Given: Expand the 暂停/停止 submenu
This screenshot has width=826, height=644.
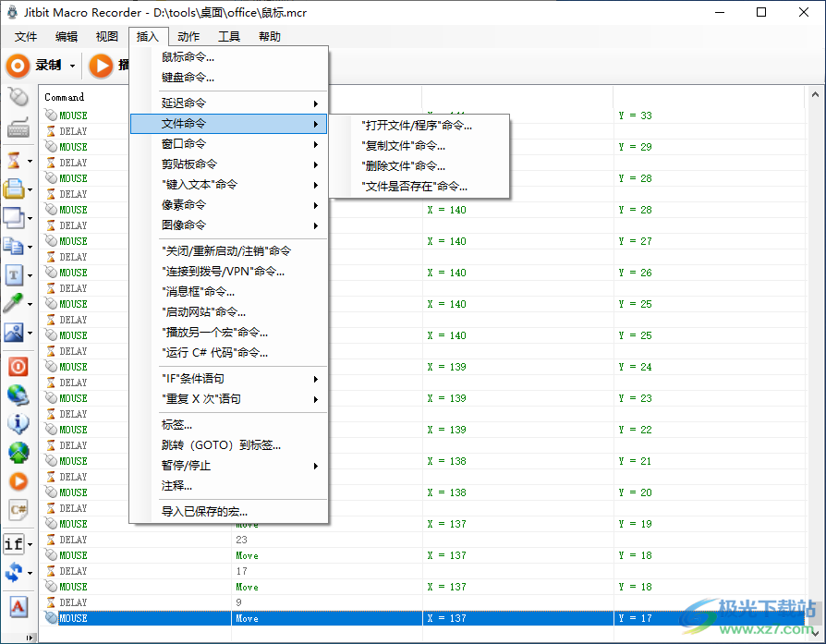Looking at the screenshot, I should click(x=228, y=466).
